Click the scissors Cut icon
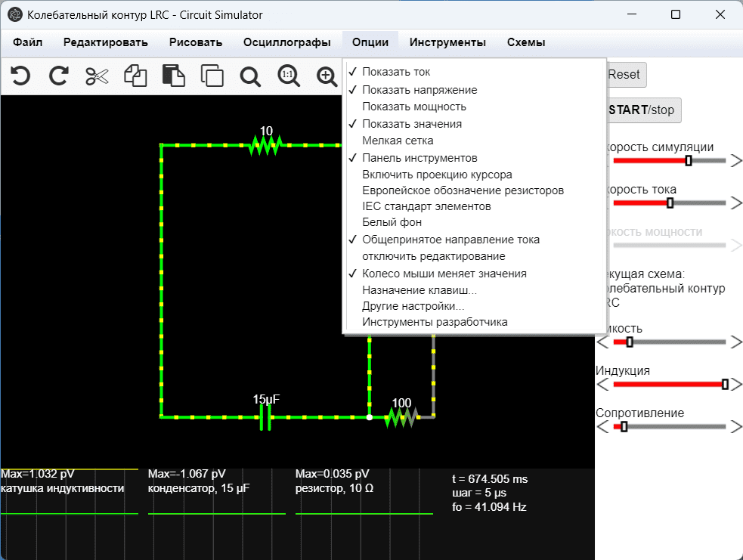This screenshot has width=743, height=560. pos(97,76)
